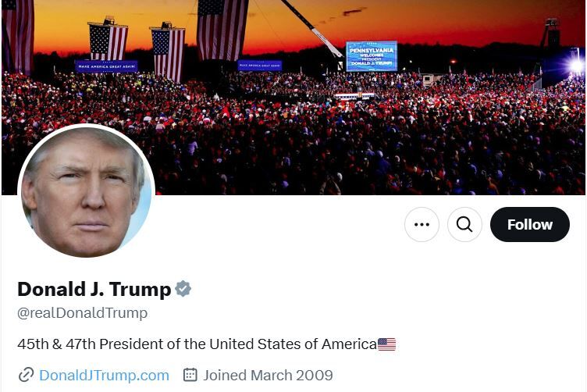587x392 pixels.
Task: Select the @realDonaldTrump handle text
Action: (83, 313)
